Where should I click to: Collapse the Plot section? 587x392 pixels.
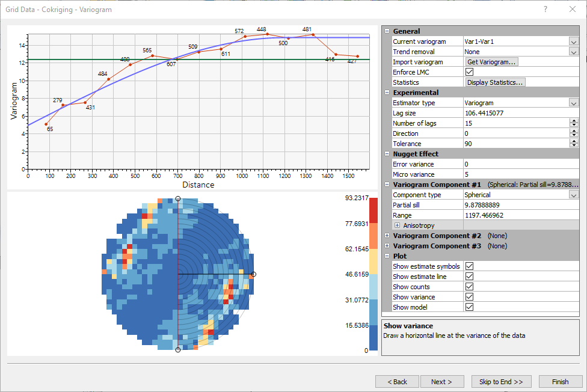click(387, 256)
